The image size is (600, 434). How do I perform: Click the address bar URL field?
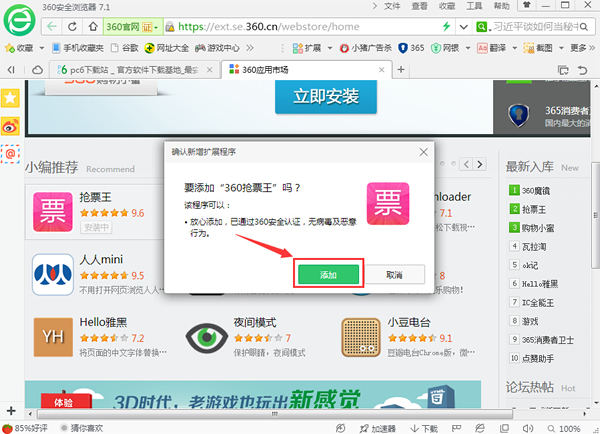(x=300, y=25)
